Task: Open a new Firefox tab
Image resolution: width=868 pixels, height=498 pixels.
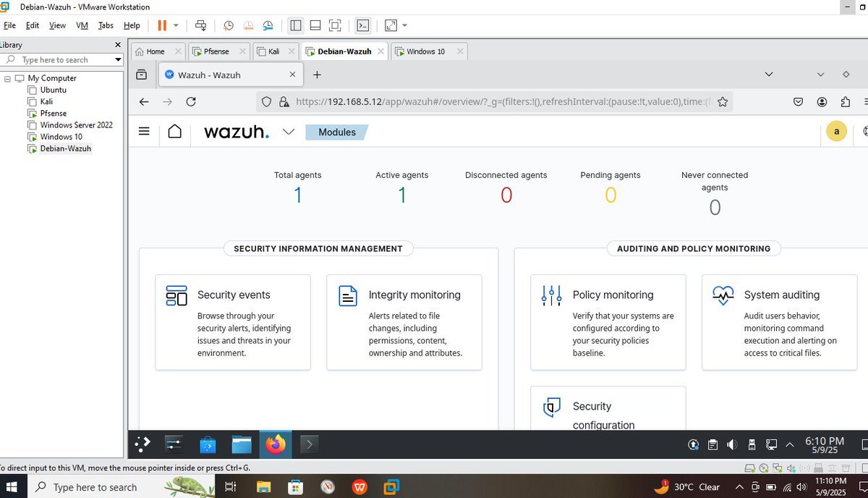Action: (x=317, y=75)
